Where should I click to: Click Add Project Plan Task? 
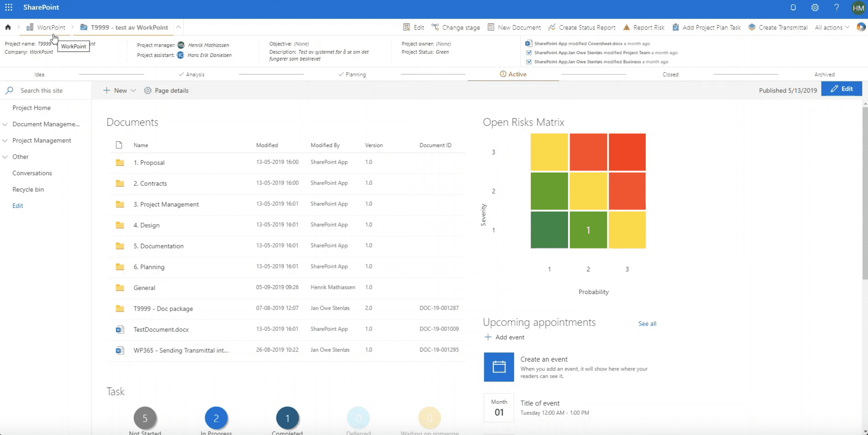[x=707, y=27]
